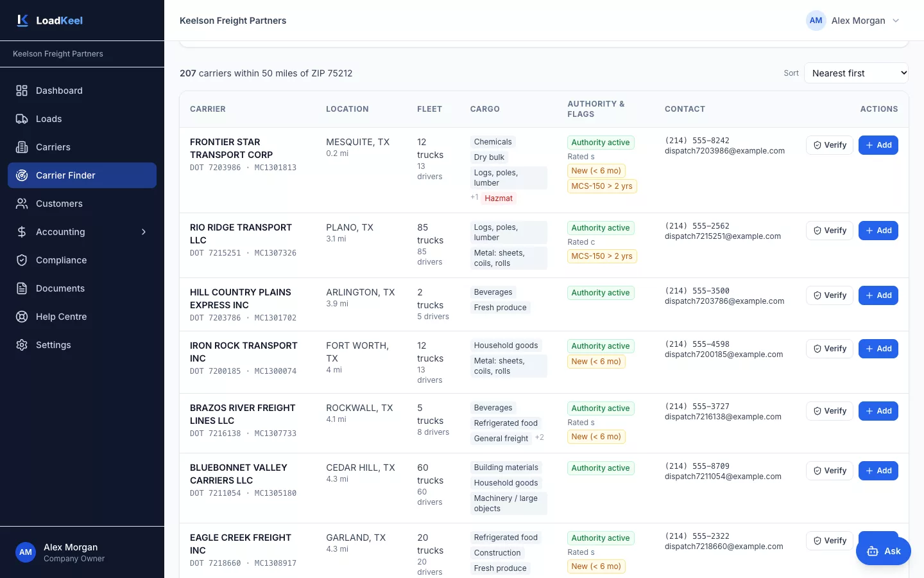Click the Accounting dollar icon
Image resolution: width=924 pixels, height=578 pixels.
pos(22,232)
